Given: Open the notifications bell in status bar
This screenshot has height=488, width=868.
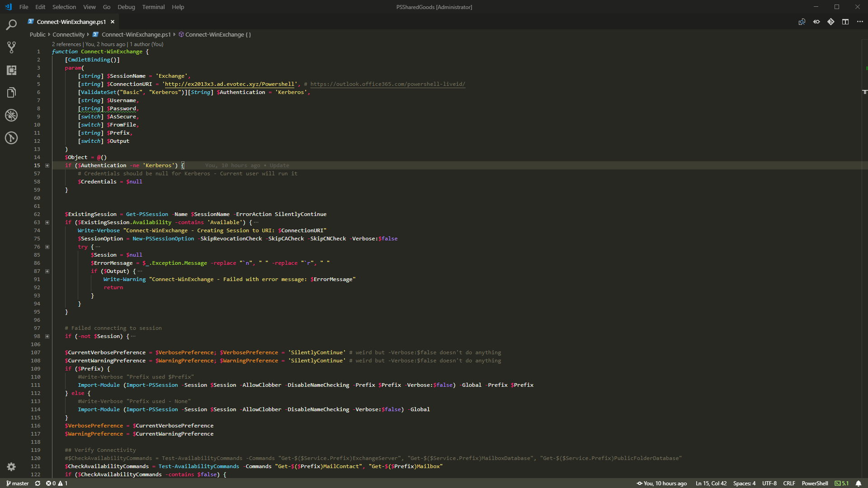Looking at the screenshot, I should [858, 483].
